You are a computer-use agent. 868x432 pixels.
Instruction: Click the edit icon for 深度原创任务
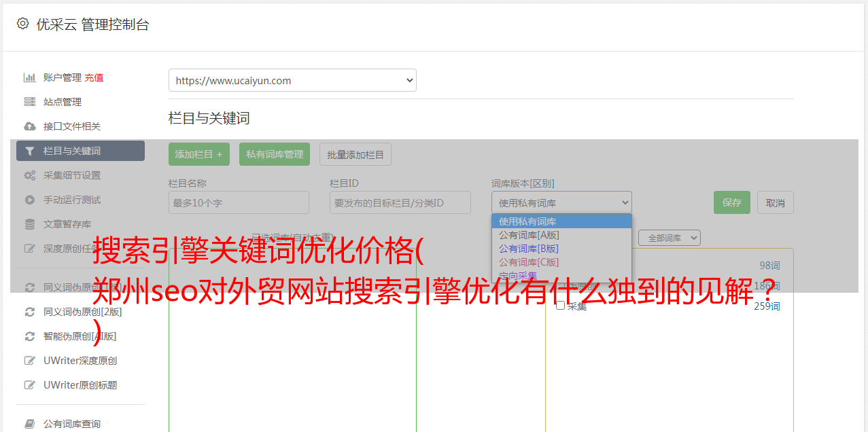coord(30,249)
